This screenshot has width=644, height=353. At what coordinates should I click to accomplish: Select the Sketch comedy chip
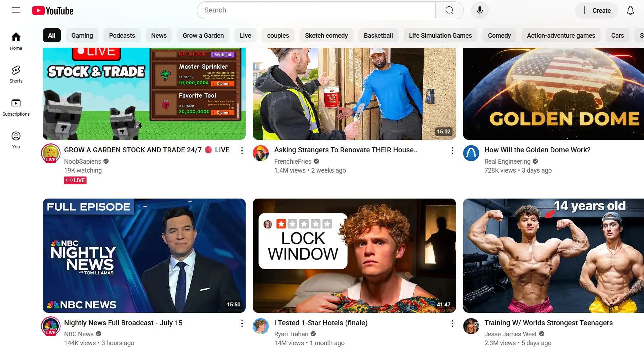[326, 35]
